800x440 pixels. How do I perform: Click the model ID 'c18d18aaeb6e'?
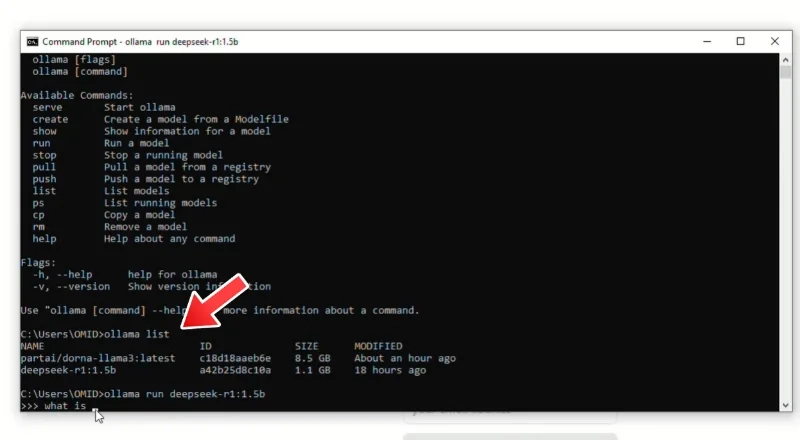[235, 358]
